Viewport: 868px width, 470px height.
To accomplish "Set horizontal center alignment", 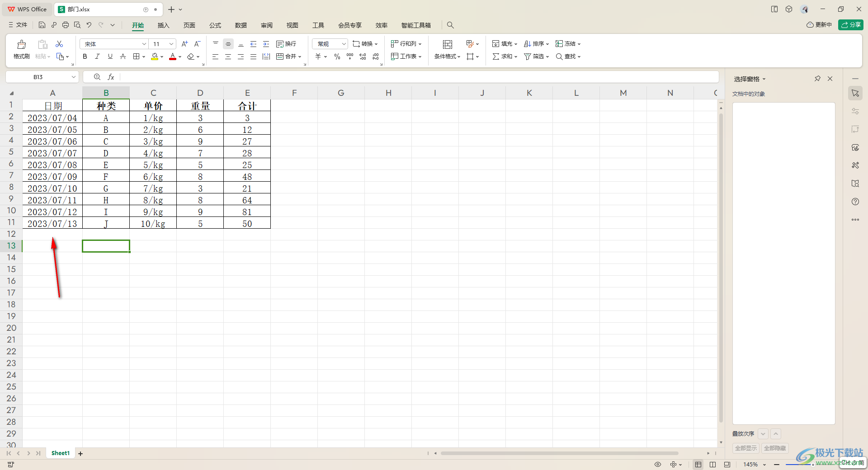I will 228,56.
